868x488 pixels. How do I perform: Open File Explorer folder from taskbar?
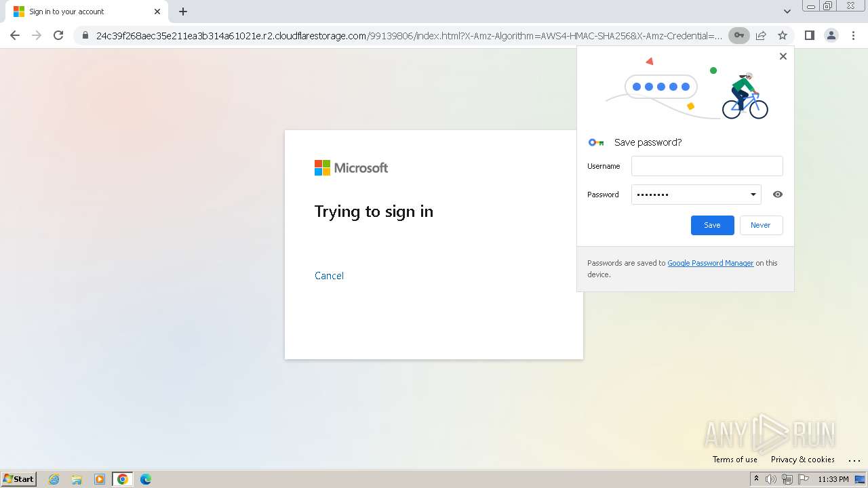(77, 479)
